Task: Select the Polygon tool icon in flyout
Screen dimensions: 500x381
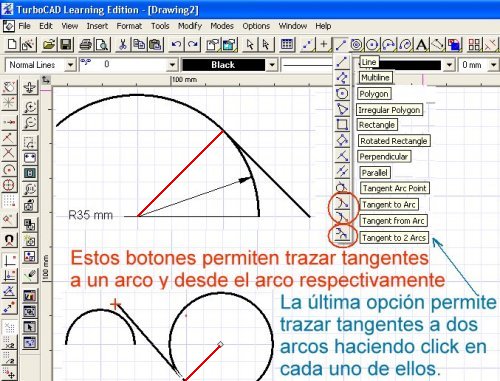Action: pyautogui.click(x=342, y=94)
